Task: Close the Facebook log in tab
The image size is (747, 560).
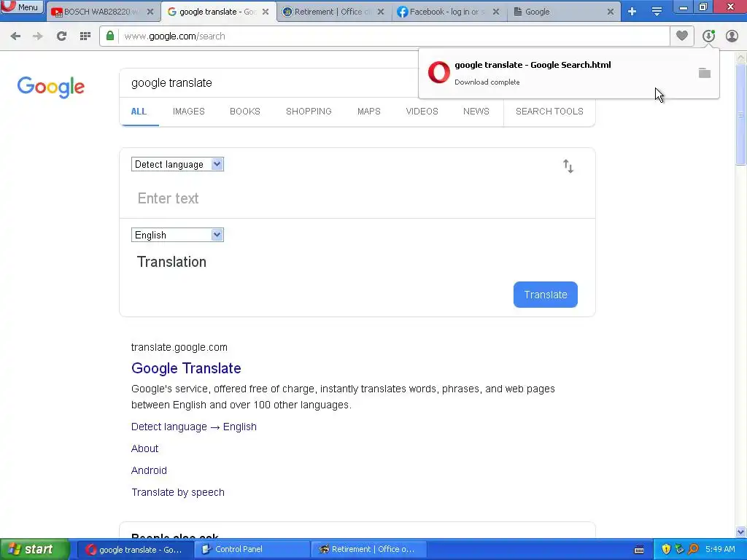Action: (496, 12)
